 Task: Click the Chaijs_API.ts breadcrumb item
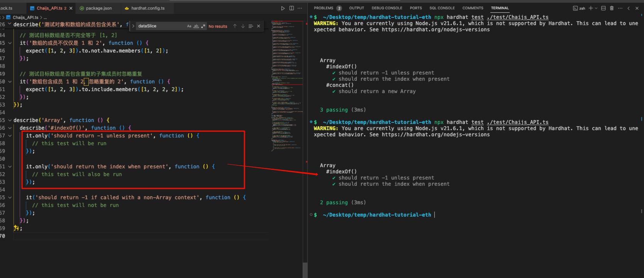click(25, 17)
